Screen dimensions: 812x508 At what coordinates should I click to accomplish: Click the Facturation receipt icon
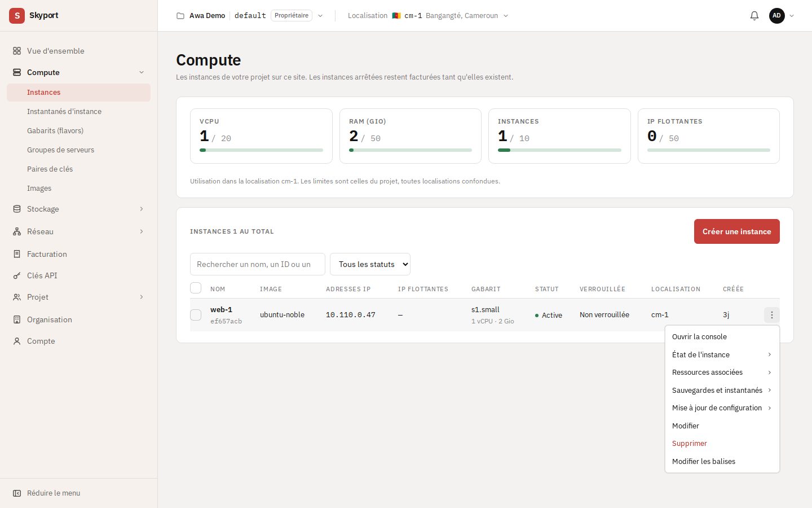tap(17, 254)
